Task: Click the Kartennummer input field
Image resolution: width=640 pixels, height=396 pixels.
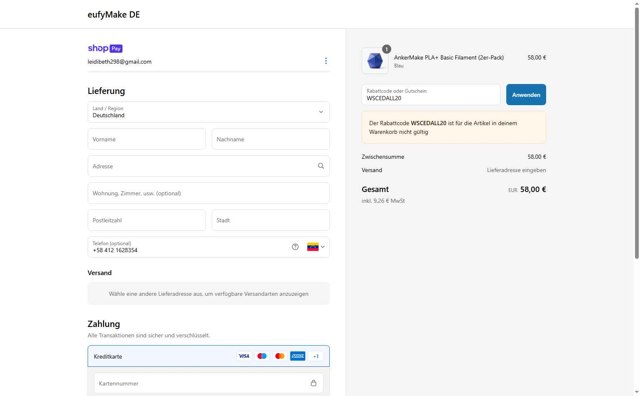Action: (x=208, y=383)
